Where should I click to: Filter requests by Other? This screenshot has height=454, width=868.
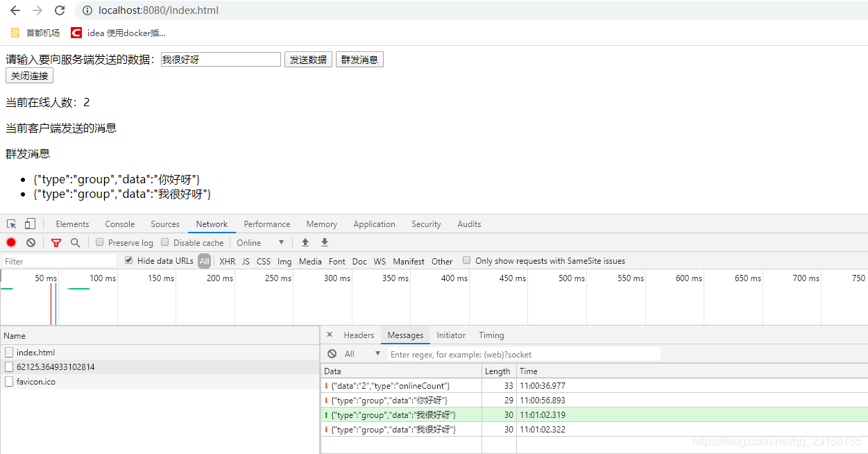click(x=442, y=261)
